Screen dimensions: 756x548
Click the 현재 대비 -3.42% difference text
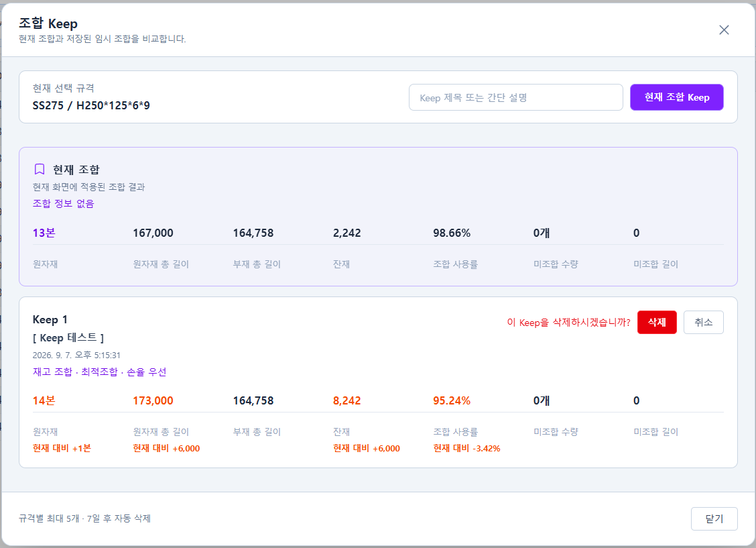(466, 448)
